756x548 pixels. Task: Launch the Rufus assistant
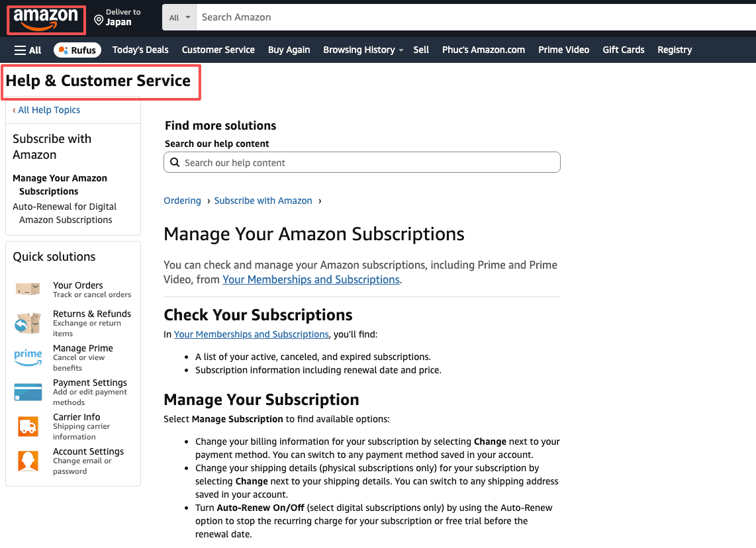(x=77, y=50)
